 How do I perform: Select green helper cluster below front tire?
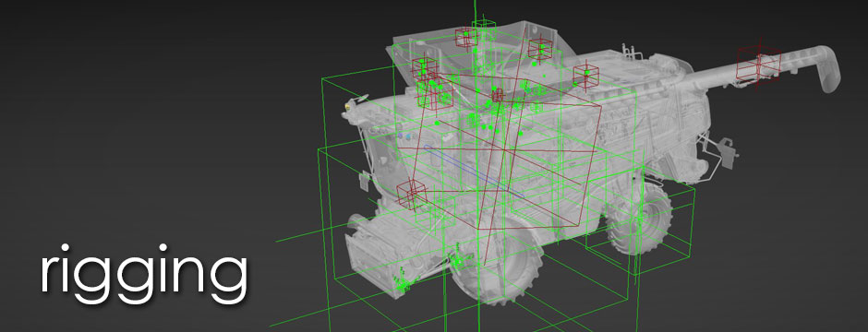[457, 260]
